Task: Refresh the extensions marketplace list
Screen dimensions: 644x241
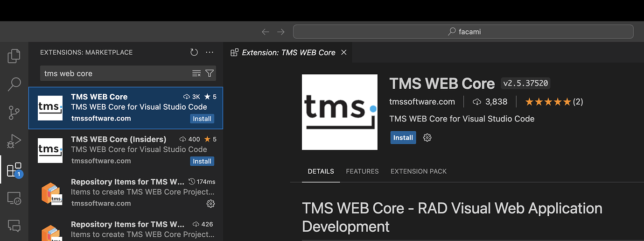Action: [194, 52]
